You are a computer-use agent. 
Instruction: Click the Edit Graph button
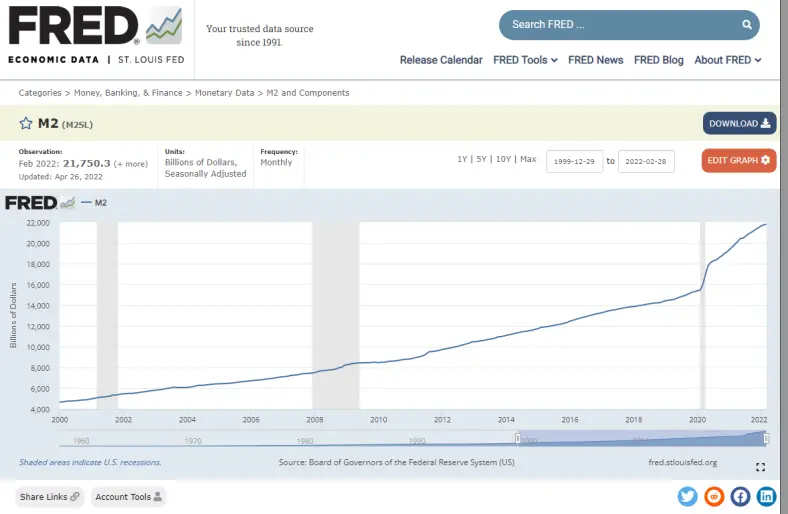[x=739, y=160]
